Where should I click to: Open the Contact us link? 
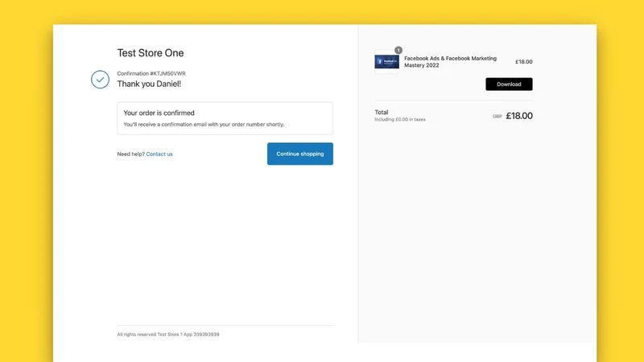pos(159,154)
